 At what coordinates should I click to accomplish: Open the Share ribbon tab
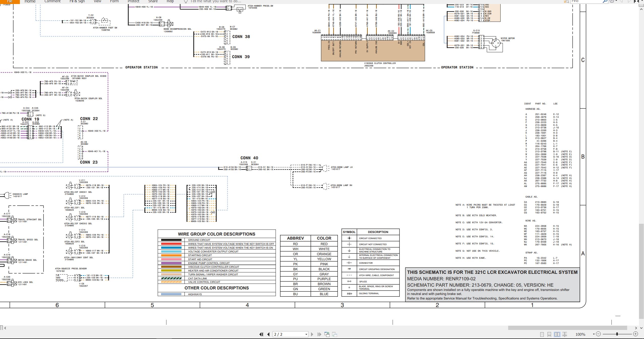(153, 1)
